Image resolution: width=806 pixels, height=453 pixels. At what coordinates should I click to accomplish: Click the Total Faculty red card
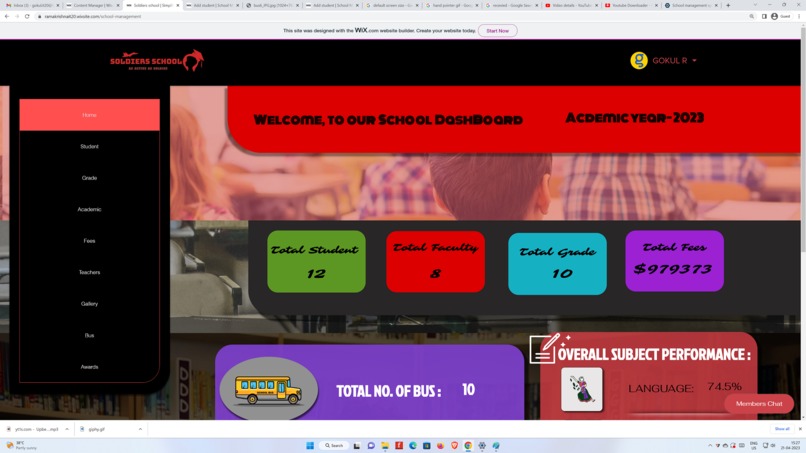(435, 262)
